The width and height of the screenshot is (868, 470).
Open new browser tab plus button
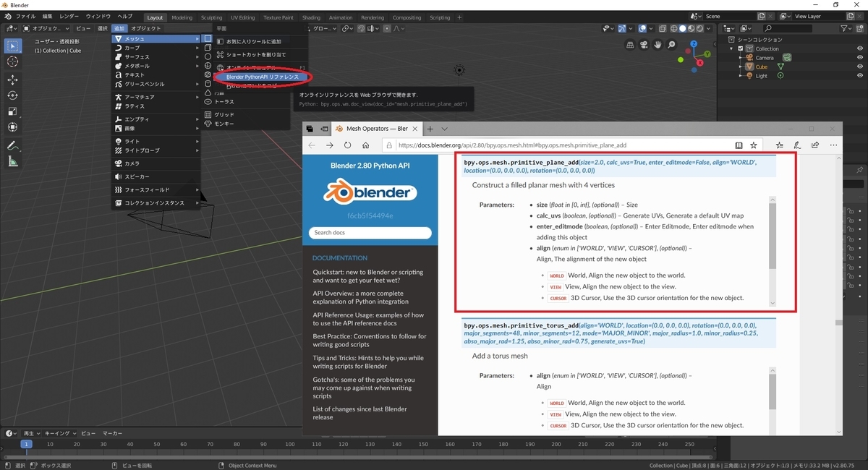[x=430, y=129]
